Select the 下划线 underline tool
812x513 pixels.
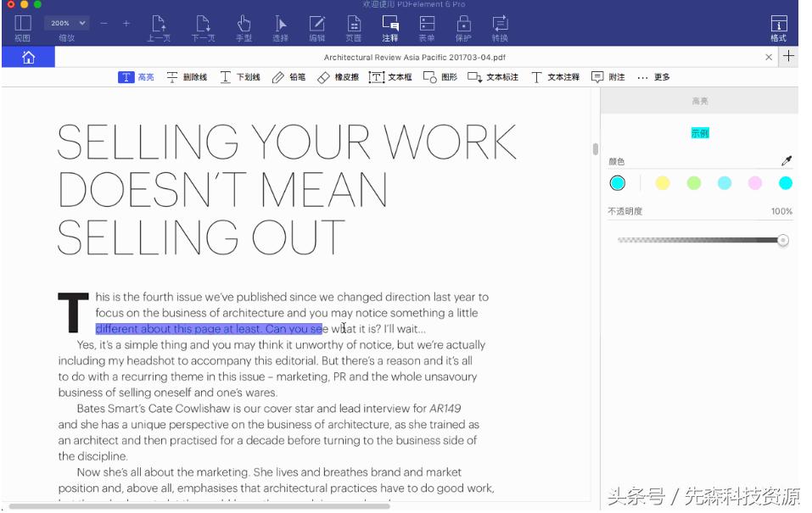(x=240, y=77)
